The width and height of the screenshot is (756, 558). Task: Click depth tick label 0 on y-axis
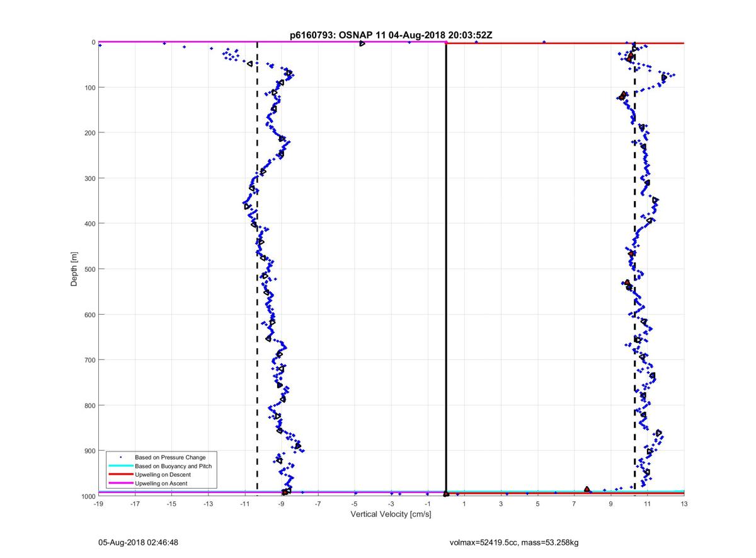coord(93,42)
